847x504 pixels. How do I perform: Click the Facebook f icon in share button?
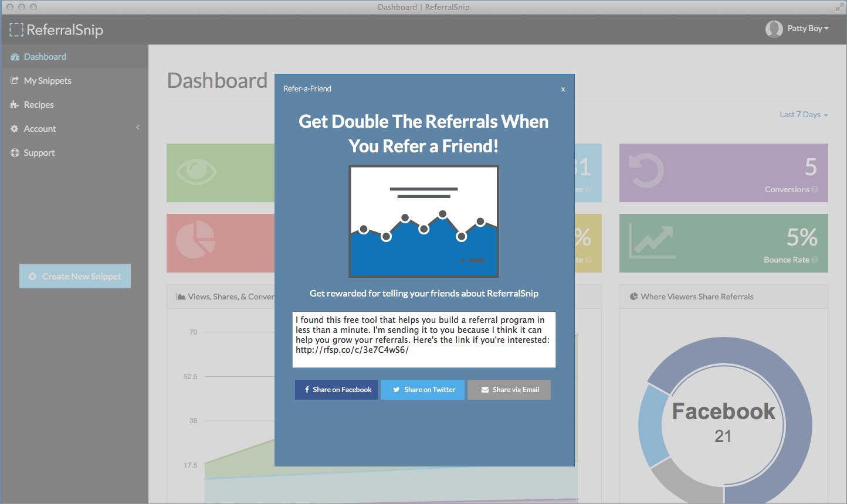pyautogui.click(x=307, y=390)
